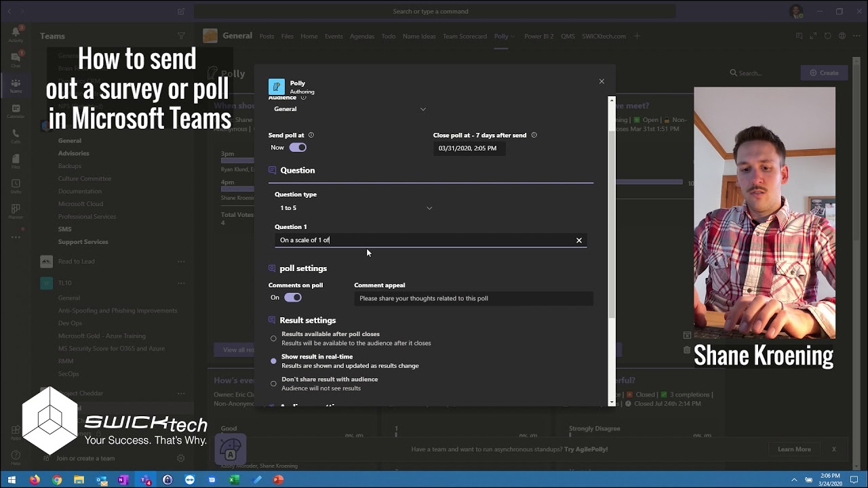The width and height of the screenshot is (868, 488).
Task: Click the Polly search box
Action: (x=758, y=73)
